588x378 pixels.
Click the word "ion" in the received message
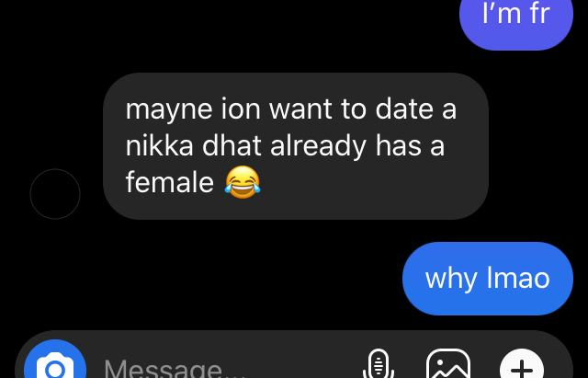coord(241,109)
